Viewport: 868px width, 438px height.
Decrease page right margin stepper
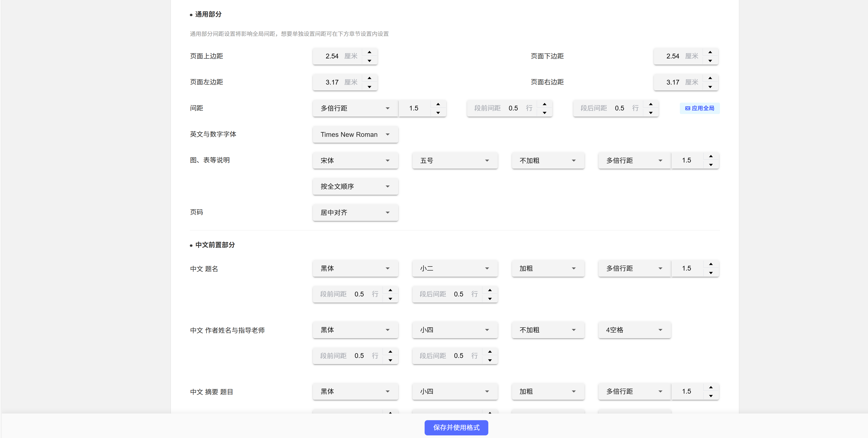click(x=710, y=87)
